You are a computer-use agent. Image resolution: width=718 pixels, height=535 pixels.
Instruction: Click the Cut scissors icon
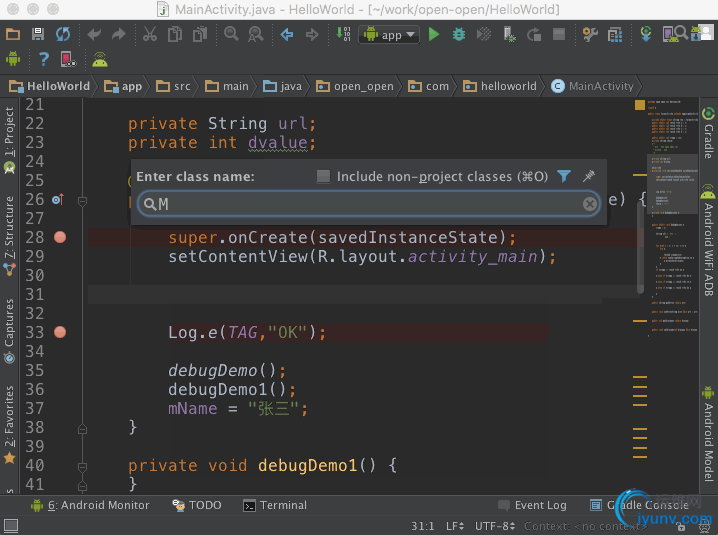coord(150,34)
